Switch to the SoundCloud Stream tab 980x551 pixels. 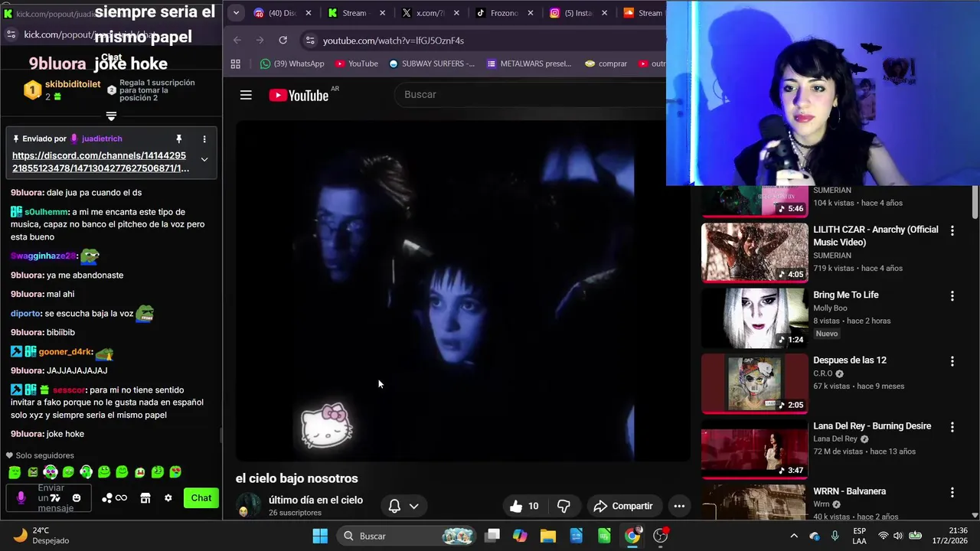tap(642, 13)
